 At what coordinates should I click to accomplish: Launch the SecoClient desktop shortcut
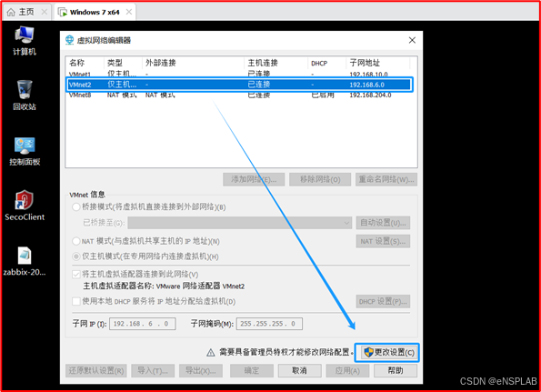point(25,206)
